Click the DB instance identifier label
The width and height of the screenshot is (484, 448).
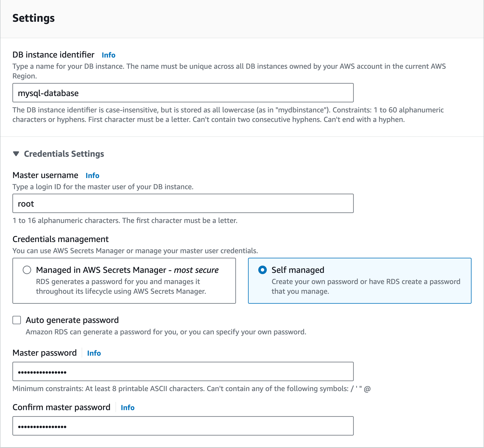coord(53,55)
